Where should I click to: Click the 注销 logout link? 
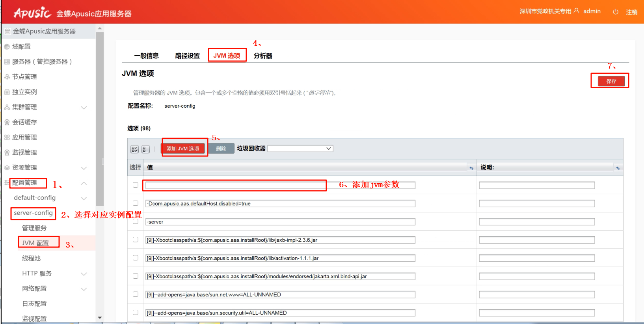tap(632, 12)
